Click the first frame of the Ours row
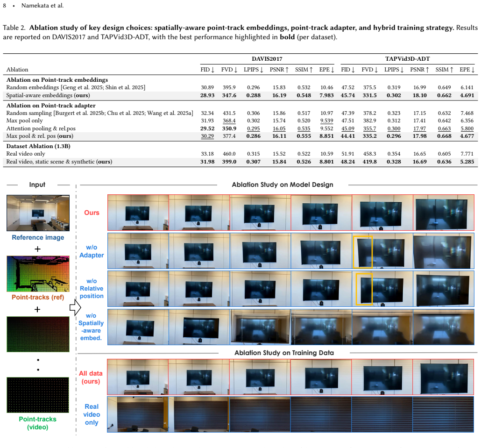 click(x=138, y=213)
